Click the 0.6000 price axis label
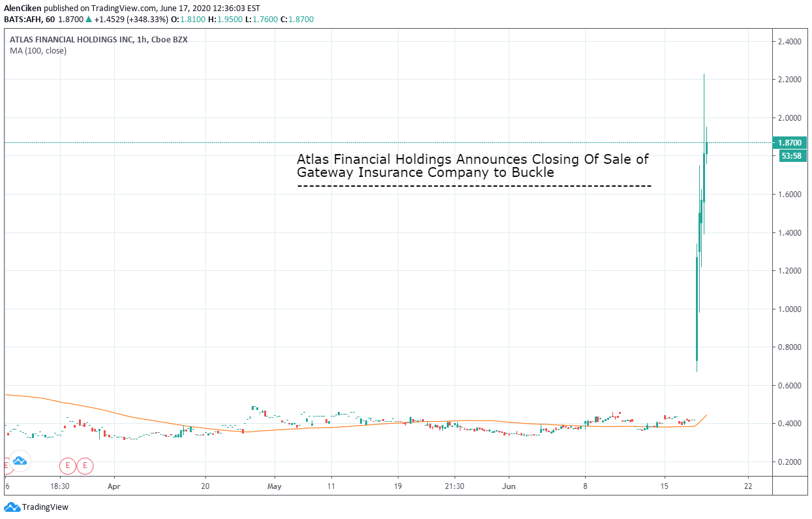The image size is (812, 519). (790, 386)
